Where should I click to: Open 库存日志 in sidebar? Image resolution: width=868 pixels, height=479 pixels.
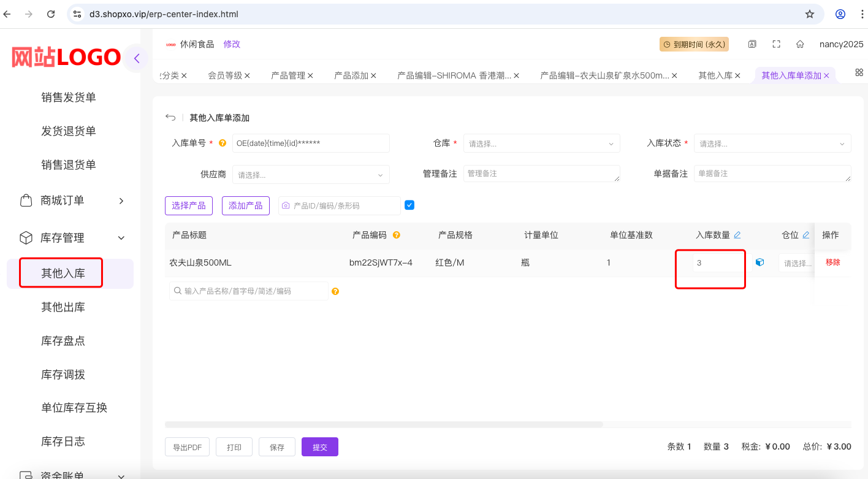click(x=63, y=442)
